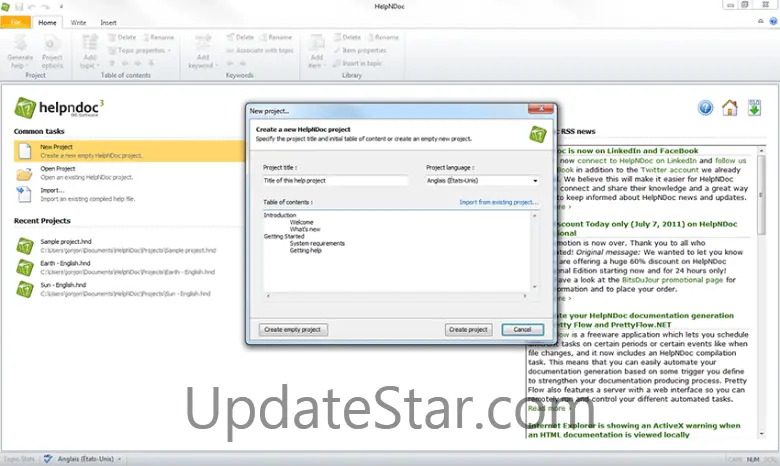Open the Project language dropdown
780x466 pixels.
(x=482, y=181)
